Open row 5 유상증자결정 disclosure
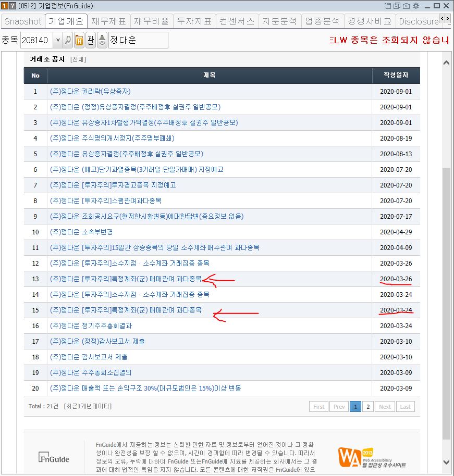This screenshot has width=454, height=476. [127, 154]
